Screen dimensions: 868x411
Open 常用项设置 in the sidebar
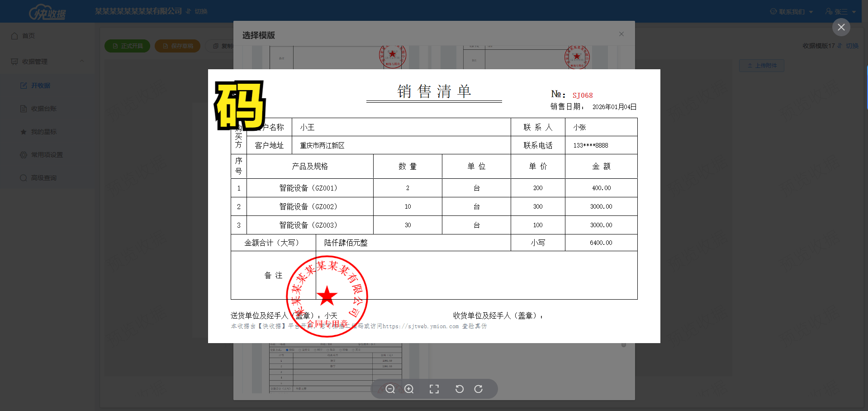47,155
